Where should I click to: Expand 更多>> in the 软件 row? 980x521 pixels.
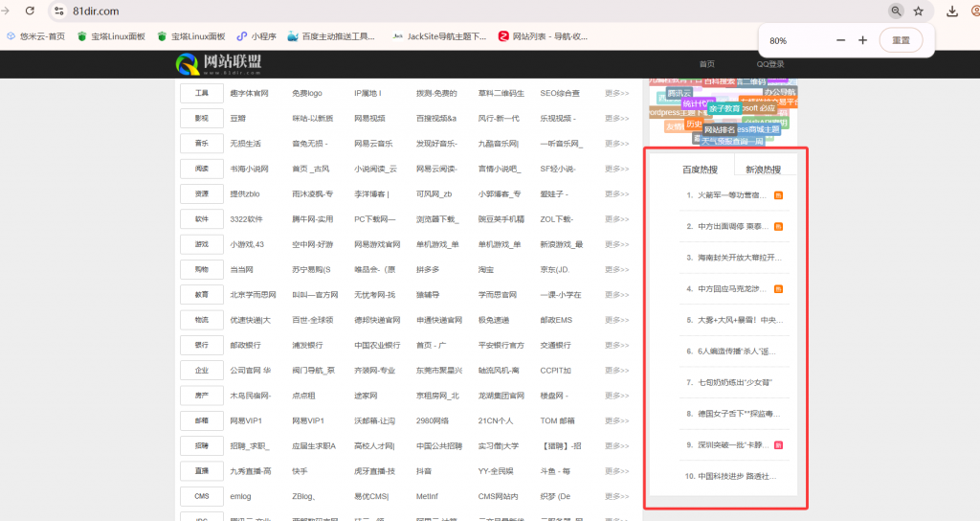pos(616,219)
